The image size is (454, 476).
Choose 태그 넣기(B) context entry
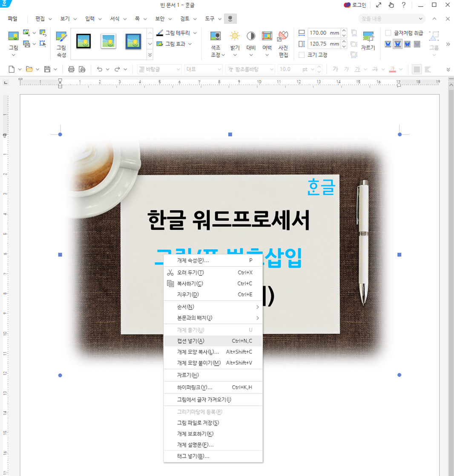click(x=213, y=456)
